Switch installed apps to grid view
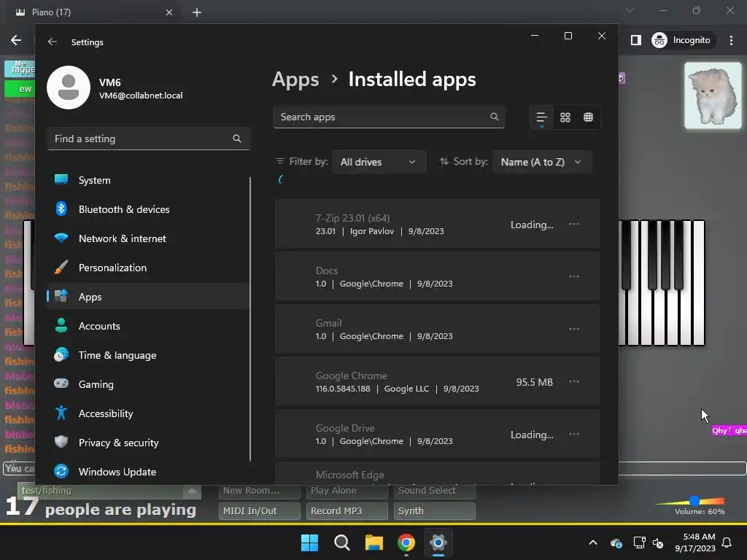Viewport: 747px width, 560px height. [x=565, y=117]
